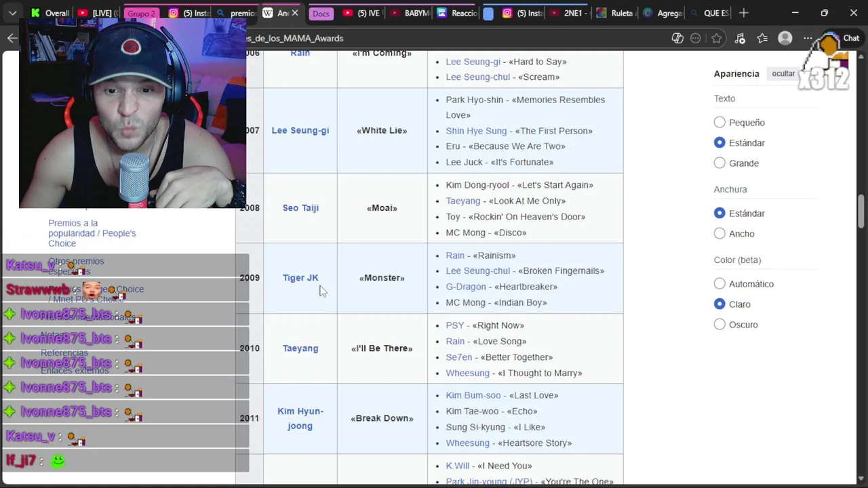868x488 pixels.
Task: Open the Tiger JK link
Action: 300,277
